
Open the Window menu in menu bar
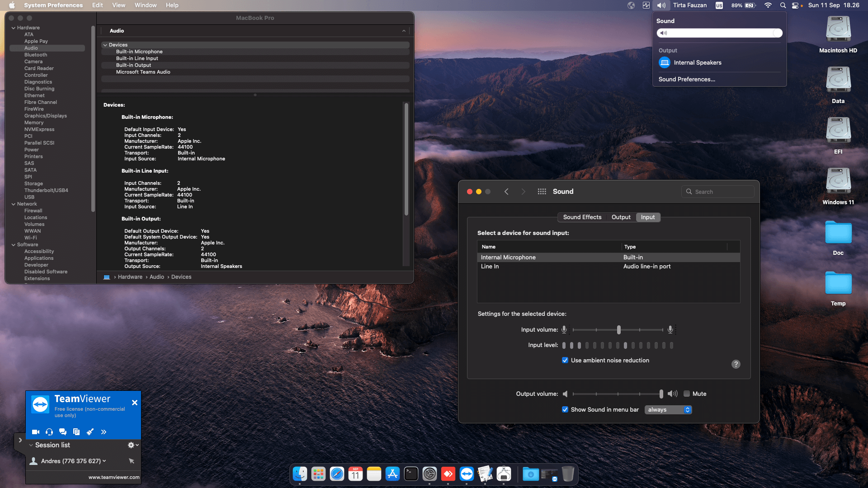coord(145,5)
